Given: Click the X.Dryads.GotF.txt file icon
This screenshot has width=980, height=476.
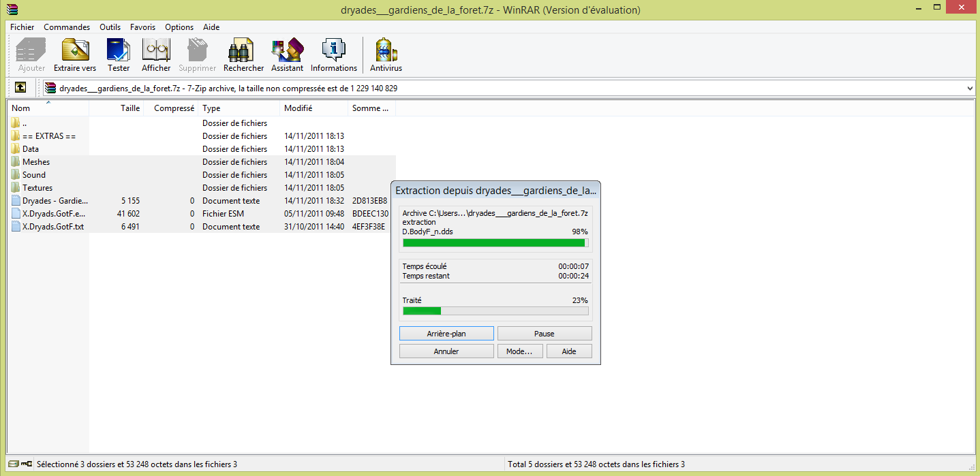Looking at the screenshot, I should click(x=16, y=227).
